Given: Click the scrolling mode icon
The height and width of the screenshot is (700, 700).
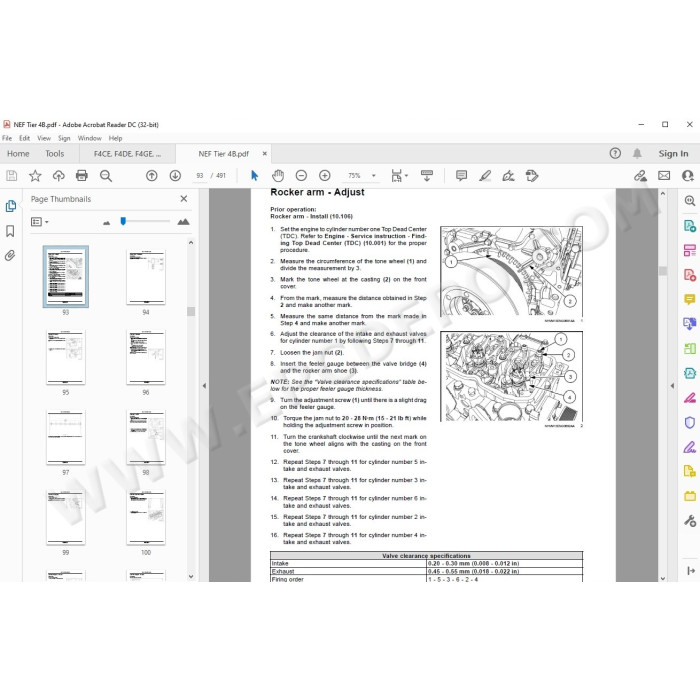Looking at the screenshot, I should (x=427, y=176).
